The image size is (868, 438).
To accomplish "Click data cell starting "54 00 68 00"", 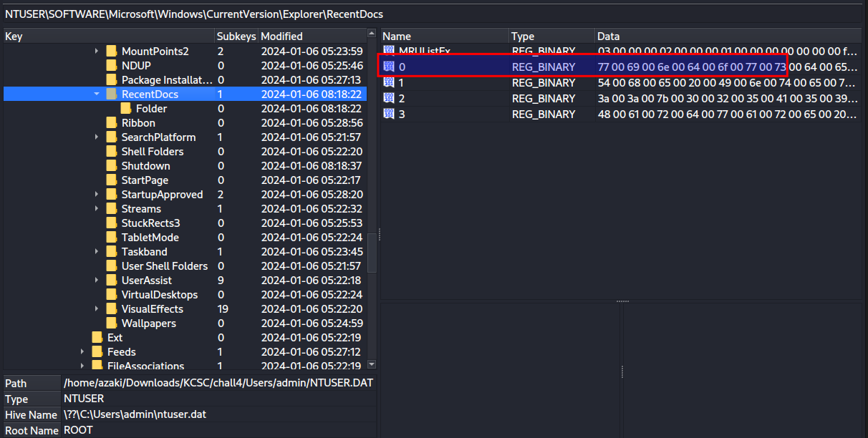I will point(728,82).
